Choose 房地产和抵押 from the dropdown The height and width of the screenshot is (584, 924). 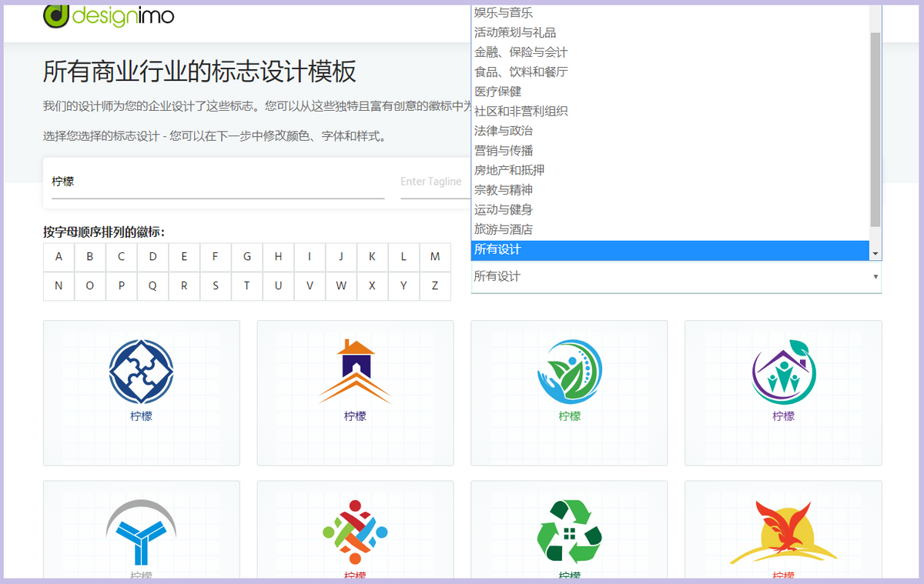click(x=670, y=171)
